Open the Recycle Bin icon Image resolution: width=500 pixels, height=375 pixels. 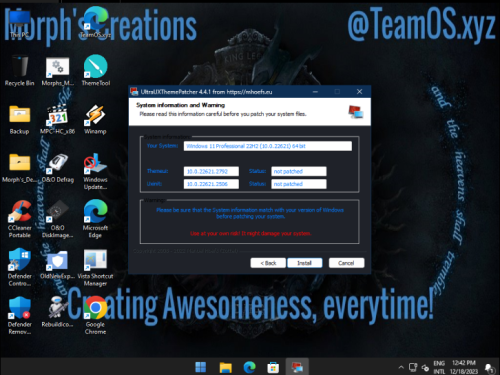pos(19,71)
